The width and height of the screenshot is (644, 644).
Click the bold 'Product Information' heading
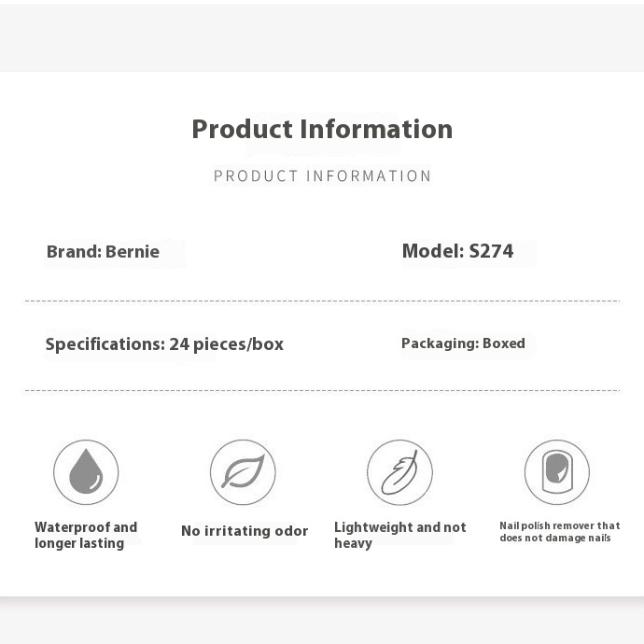tap(322, 129)
